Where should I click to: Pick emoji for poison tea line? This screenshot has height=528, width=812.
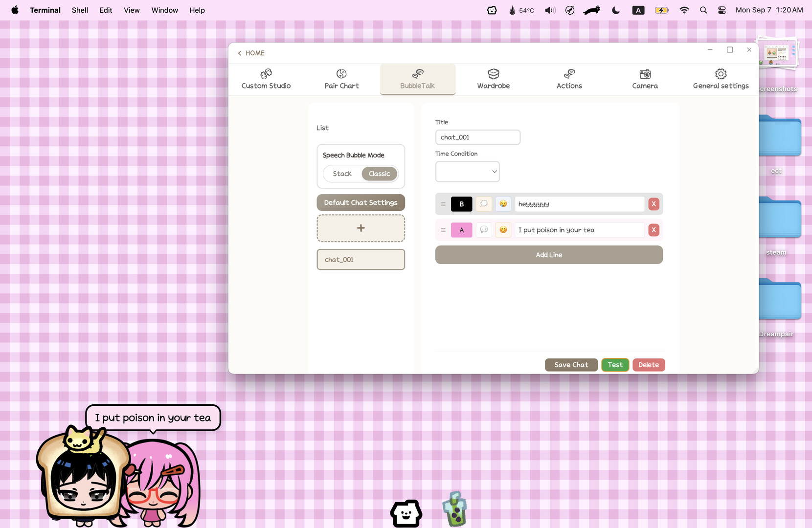point(503,230)
